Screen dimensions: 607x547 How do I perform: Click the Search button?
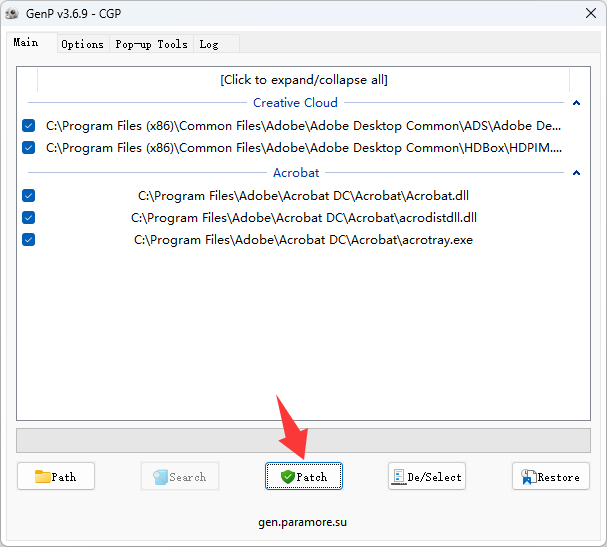[180, 476]
